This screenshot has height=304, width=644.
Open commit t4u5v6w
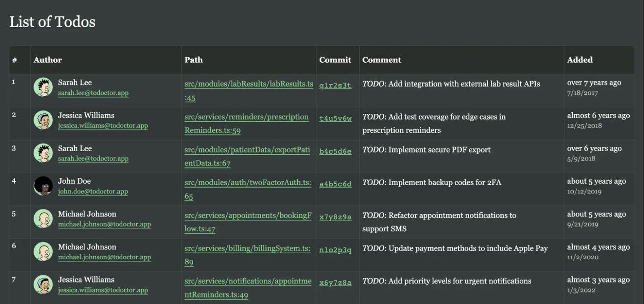point(335,119)
